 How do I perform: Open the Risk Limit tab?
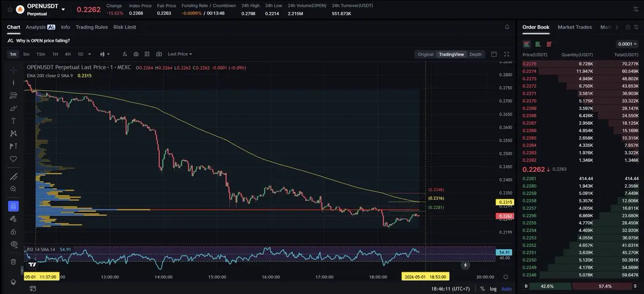point(125,27)
